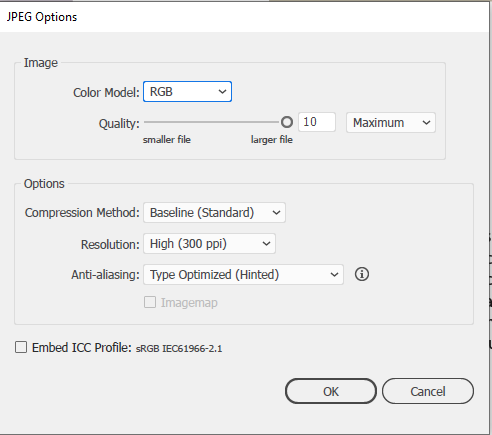
Task: Click the chevron arrow in Color Model box
Action: click(222, 92)
